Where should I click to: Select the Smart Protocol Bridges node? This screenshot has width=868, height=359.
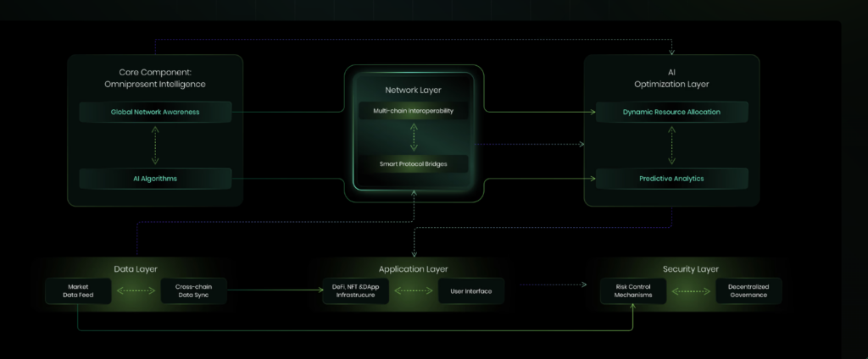click(413, 163)
